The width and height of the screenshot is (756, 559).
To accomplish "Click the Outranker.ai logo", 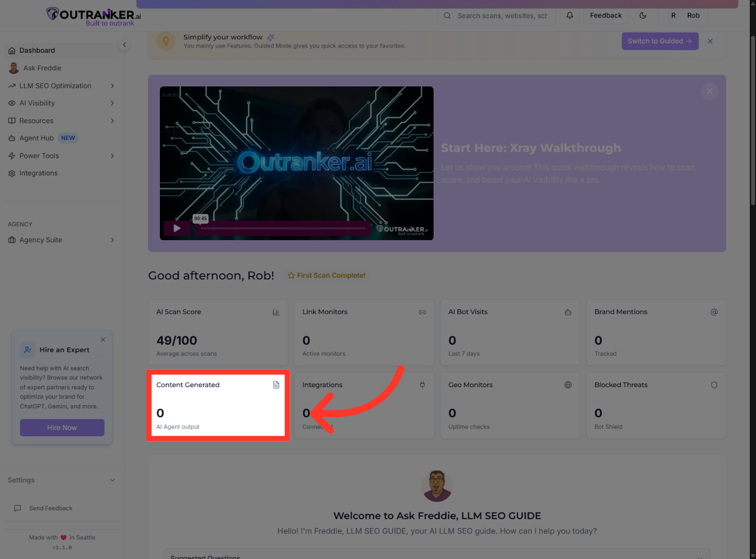I will coord(94,16).
